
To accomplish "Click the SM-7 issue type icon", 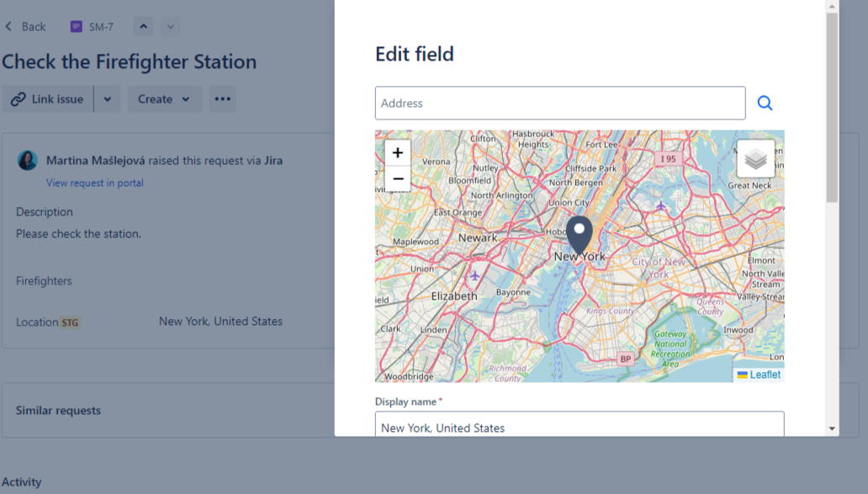I will click(77, 27).
